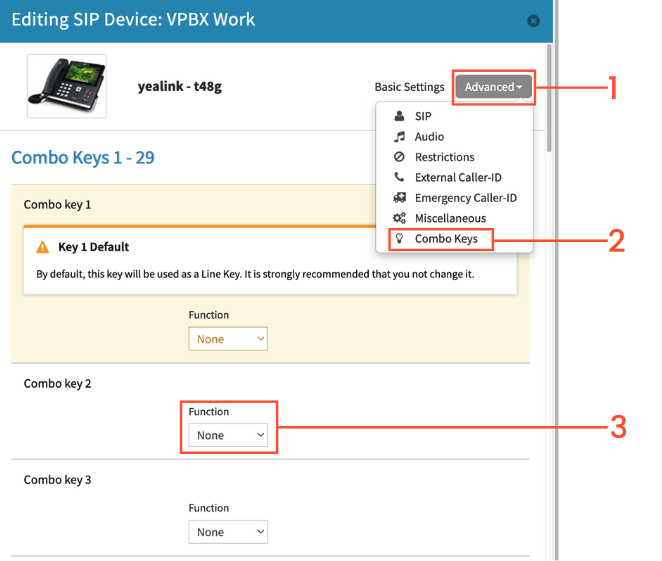Screen dimensions: 662x561
Task: Click the dialog vertical scrollbar
Action: [549, 98]
